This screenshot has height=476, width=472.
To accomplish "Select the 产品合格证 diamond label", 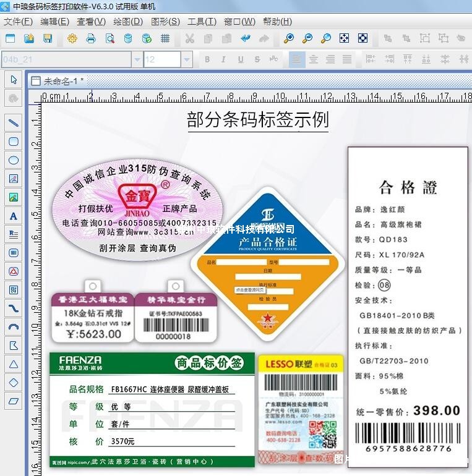I will (268, 263).
